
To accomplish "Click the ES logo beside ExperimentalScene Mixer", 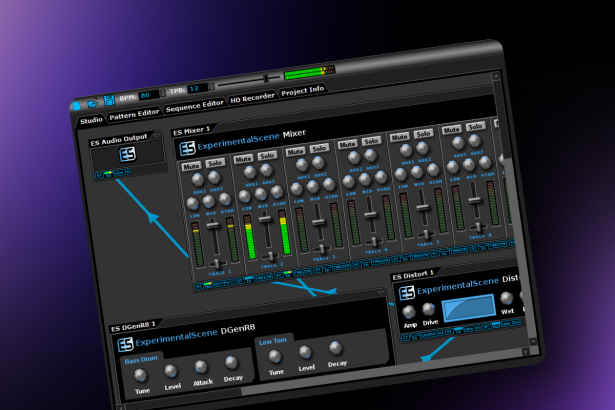I will [x=187, y=148].
